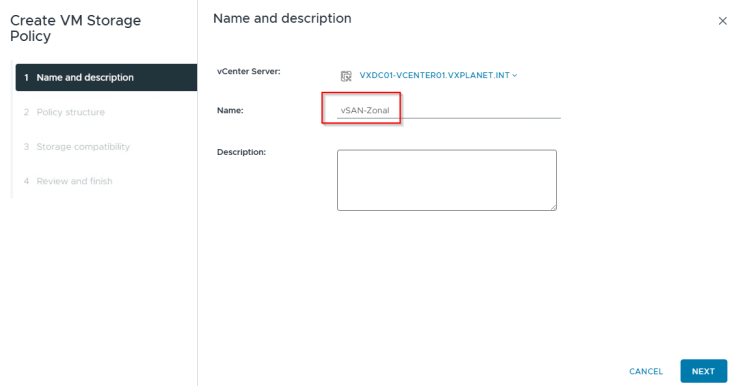Click the Description: field label
The image size is (730, 386).
click(x=241, y=152)
